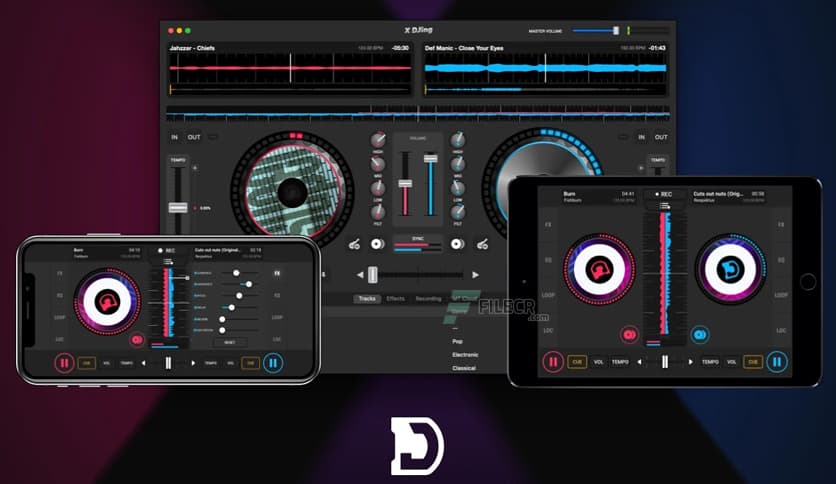Image resolution: width=836 pixels, height=484 pixels.
Task: Click red waveform of Jahzzar - Chiefs
Action: point(291,68)
